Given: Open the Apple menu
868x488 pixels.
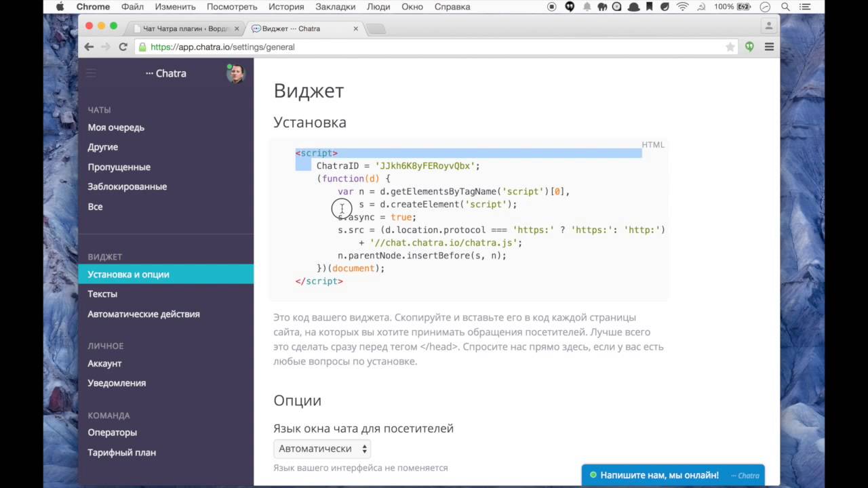Looking at the screenshot, I should point(60,7).
